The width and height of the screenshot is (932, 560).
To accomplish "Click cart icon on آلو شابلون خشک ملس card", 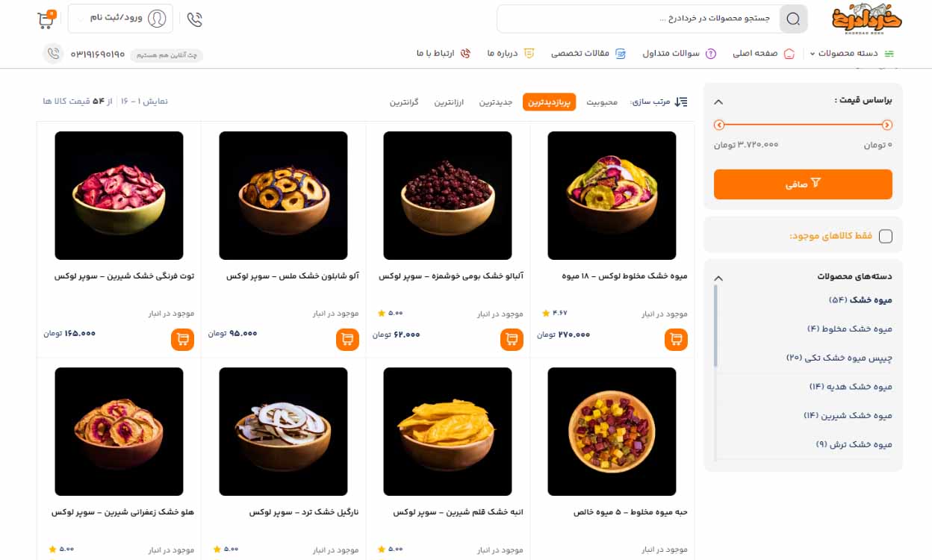I will (347, 339).
